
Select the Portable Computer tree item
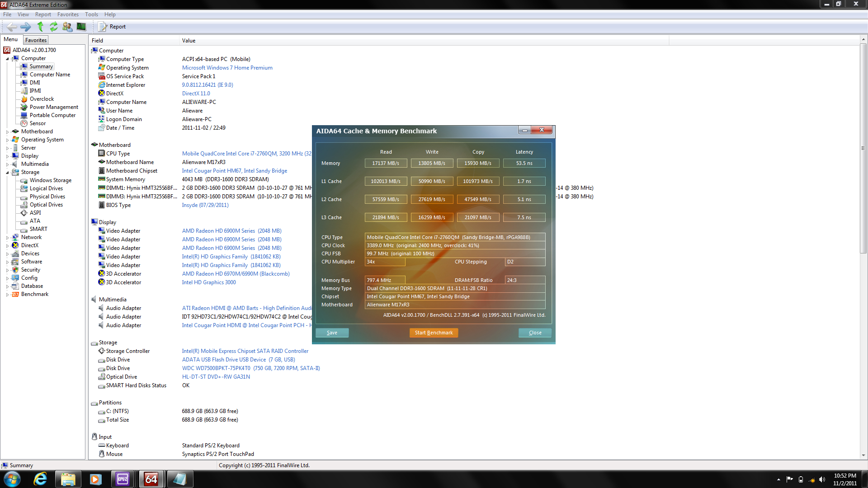(52, 115)
